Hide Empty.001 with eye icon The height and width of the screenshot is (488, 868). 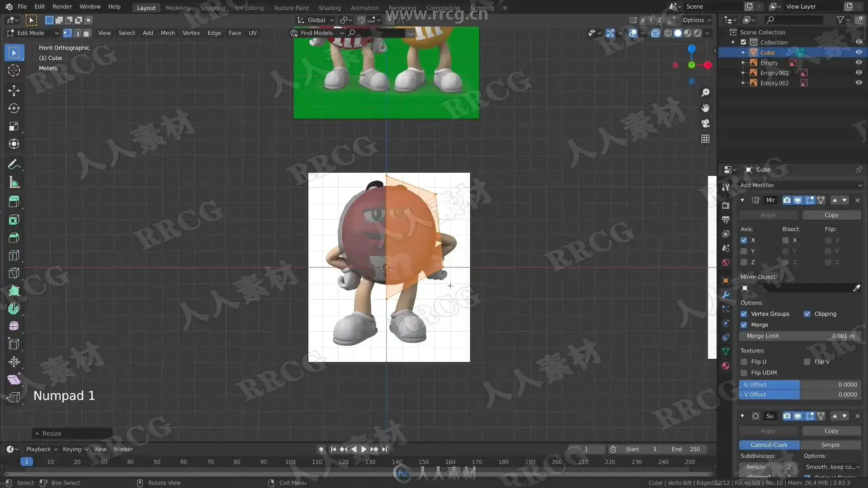click(859, 73)
